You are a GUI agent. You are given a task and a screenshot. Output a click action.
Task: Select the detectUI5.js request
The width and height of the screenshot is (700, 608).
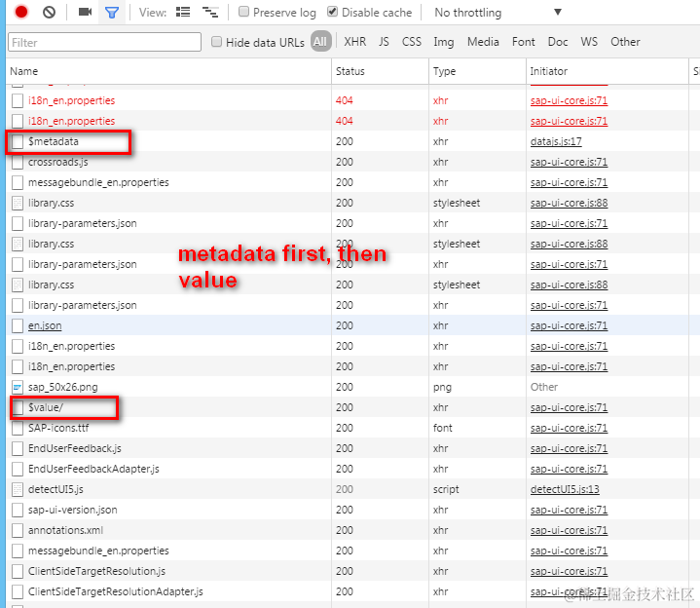click(x=55, y=490)
